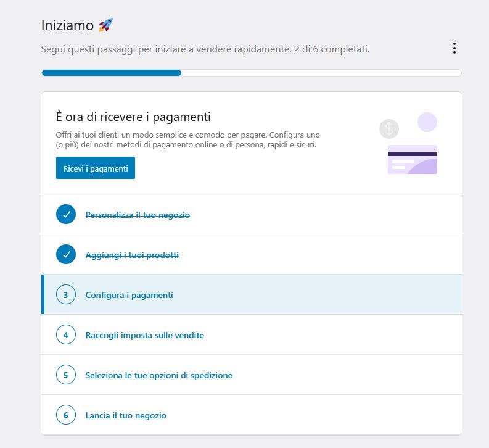
Task: Click step number 3 circle icon
Action: coord(66,294)
